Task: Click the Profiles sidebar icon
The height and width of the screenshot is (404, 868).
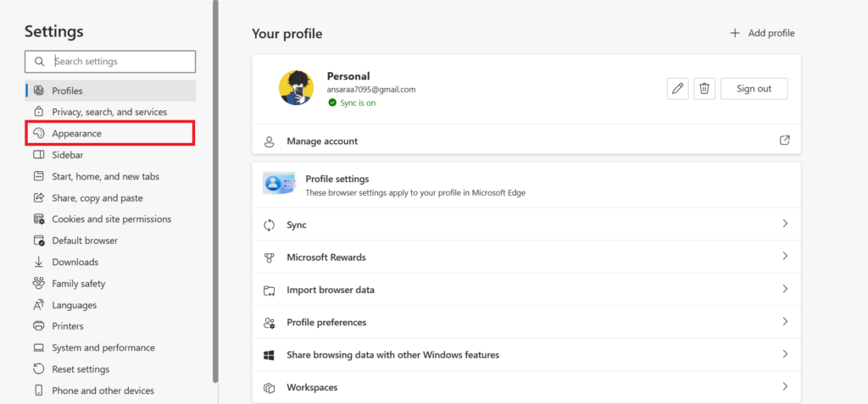Action: 39,91
